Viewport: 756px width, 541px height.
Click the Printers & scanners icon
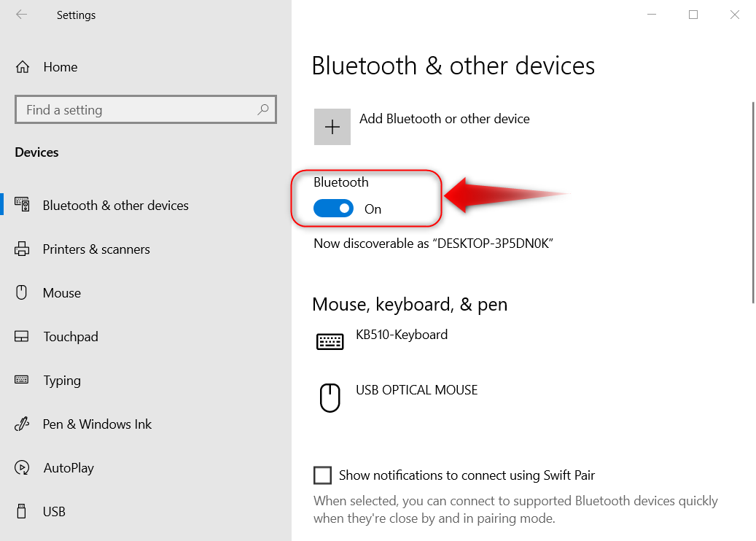coord(22,249)
